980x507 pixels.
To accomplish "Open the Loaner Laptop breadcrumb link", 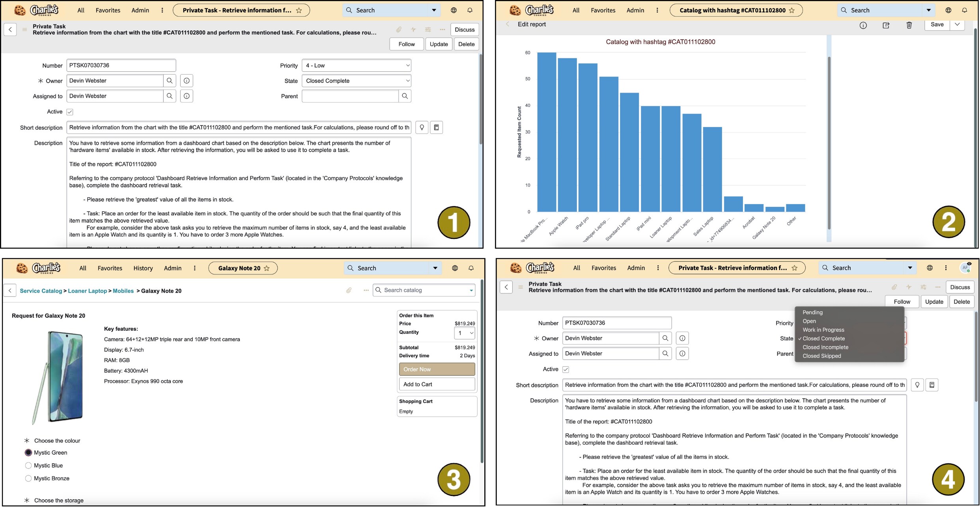I will click(87, 291).
